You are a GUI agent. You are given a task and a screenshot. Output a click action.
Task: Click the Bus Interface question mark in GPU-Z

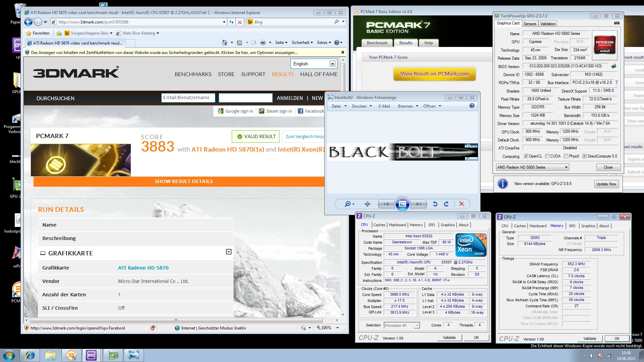tap(616, 82)
